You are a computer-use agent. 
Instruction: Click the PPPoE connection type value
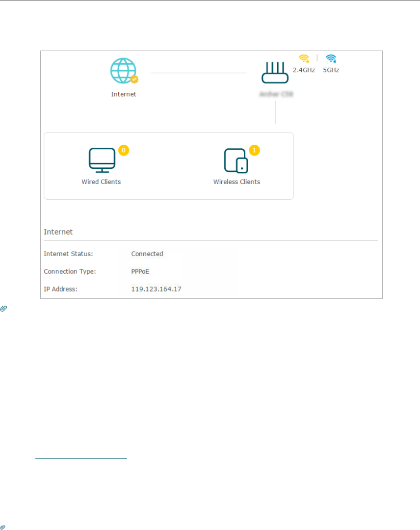coord(140,271)
